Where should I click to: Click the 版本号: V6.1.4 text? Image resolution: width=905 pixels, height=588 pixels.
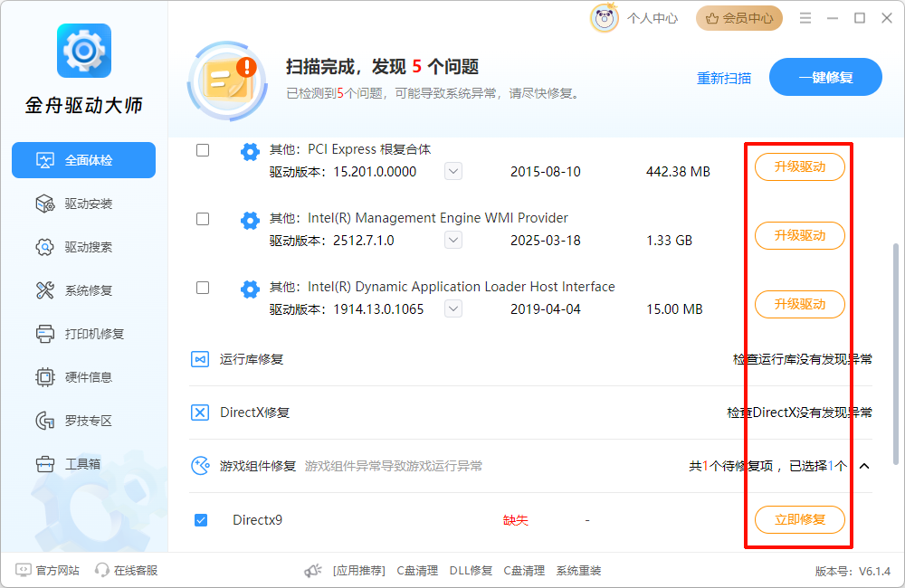pyautogui.click(x=853, y=572)
